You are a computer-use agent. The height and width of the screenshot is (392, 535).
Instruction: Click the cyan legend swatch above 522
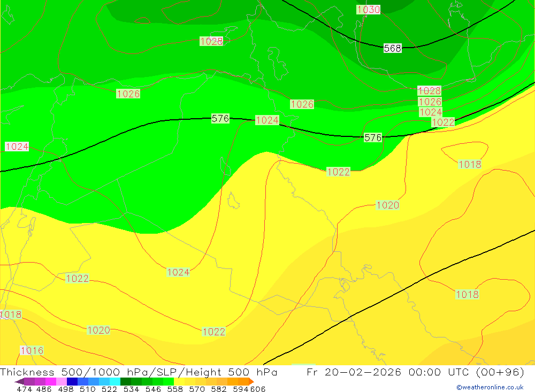tap(115, 381)
